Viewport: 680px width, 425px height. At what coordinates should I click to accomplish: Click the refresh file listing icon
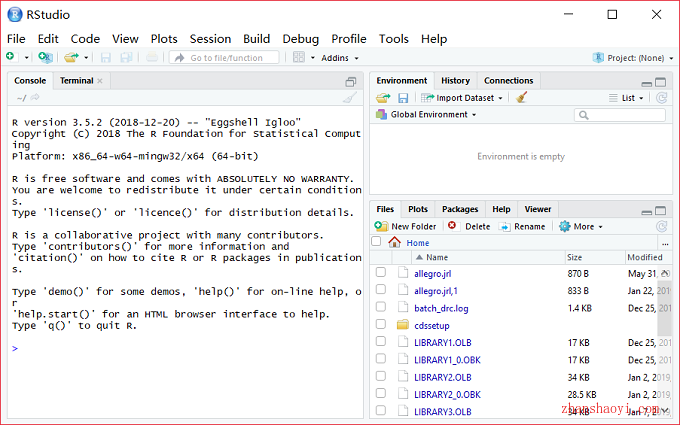pos(661,226)
